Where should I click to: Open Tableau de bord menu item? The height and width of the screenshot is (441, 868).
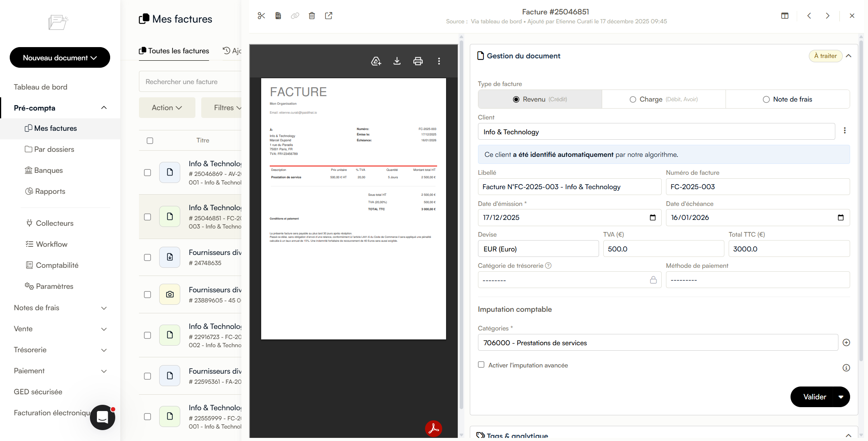40,87
